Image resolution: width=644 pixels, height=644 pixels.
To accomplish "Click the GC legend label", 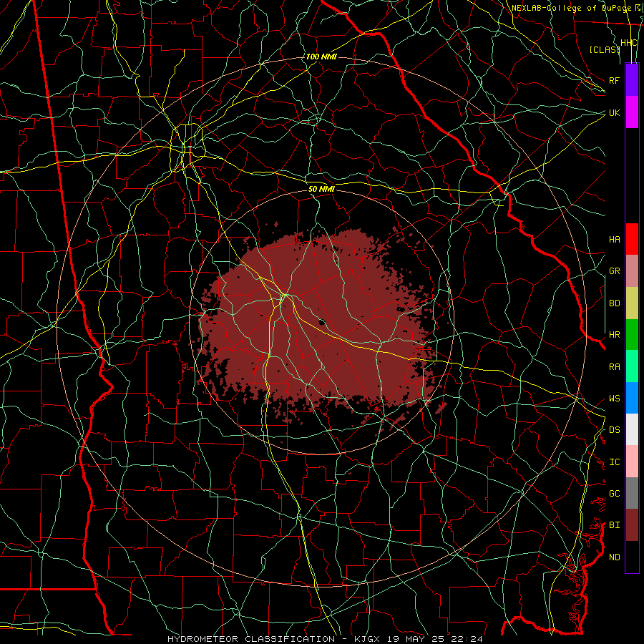I will click(x=614, y=493).
